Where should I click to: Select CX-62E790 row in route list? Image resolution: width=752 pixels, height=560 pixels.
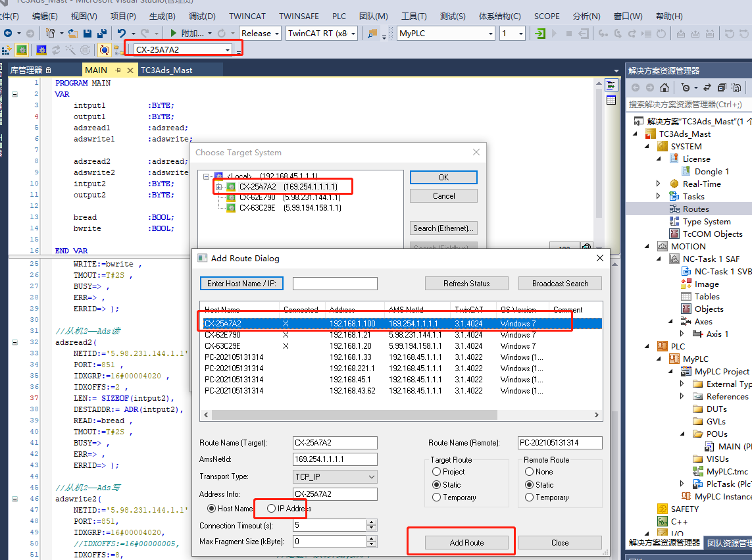(401, 335)
